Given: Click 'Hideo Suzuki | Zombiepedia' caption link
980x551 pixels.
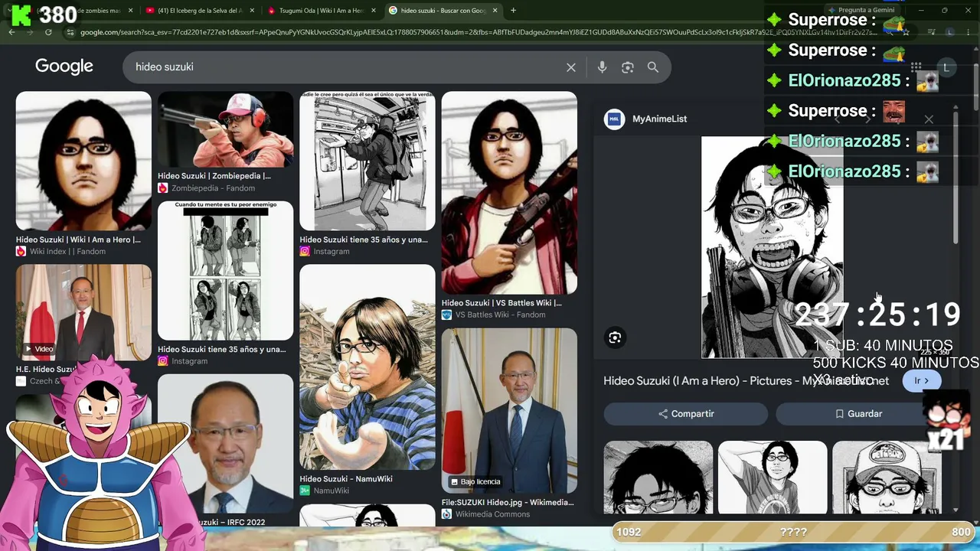Looking at the screenshot, I should [214, 176].
